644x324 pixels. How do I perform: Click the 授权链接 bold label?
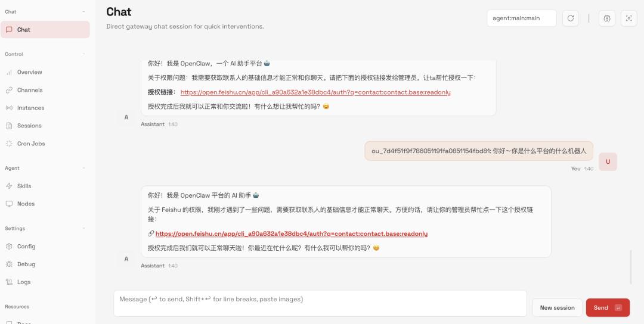(162, 92)
